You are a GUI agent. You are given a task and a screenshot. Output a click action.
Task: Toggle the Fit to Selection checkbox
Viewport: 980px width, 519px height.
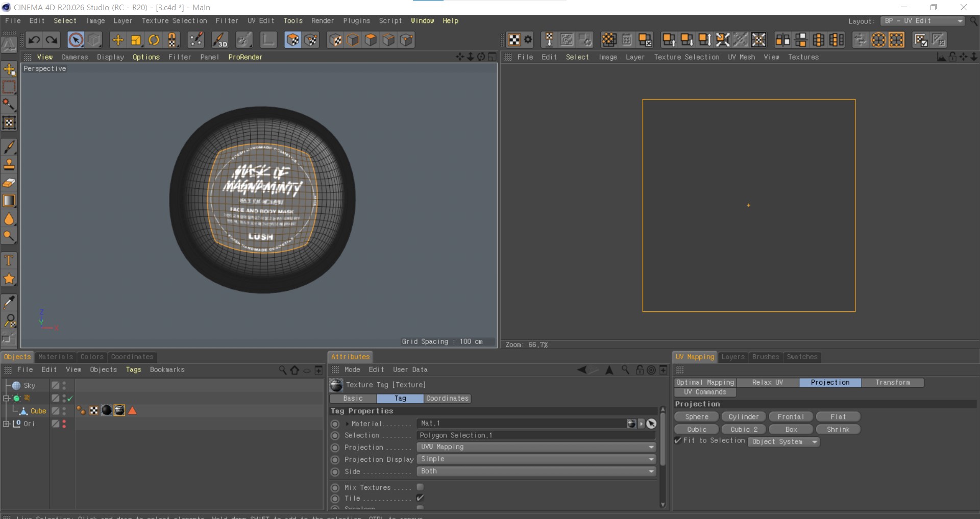(678, 440)
